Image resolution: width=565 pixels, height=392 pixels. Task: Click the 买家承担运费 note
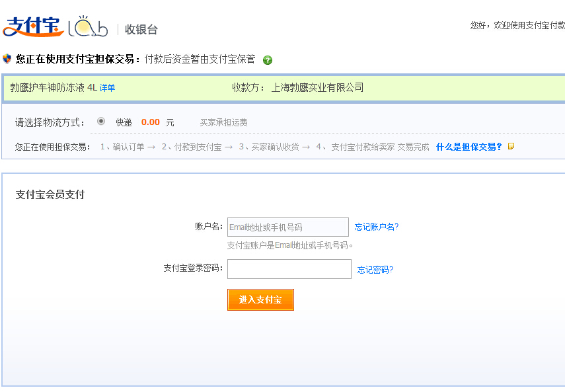click(x=223, y=122)
